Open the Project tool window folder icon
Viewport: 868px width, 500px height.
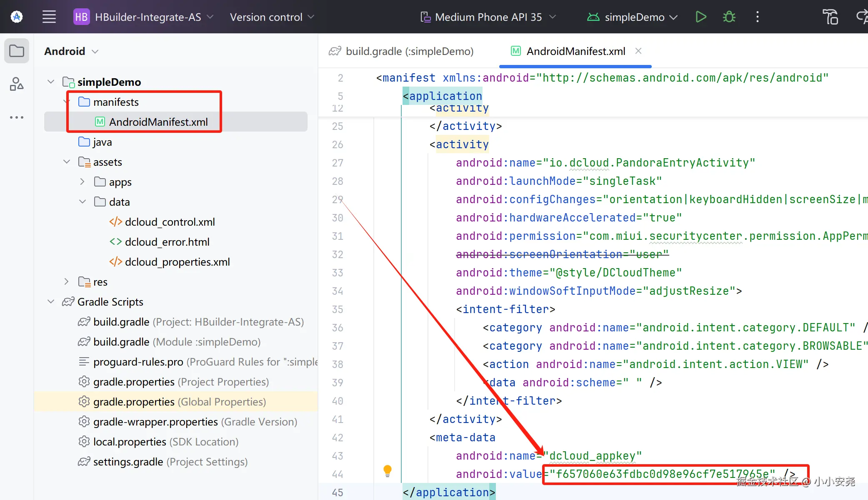(17, 51)
